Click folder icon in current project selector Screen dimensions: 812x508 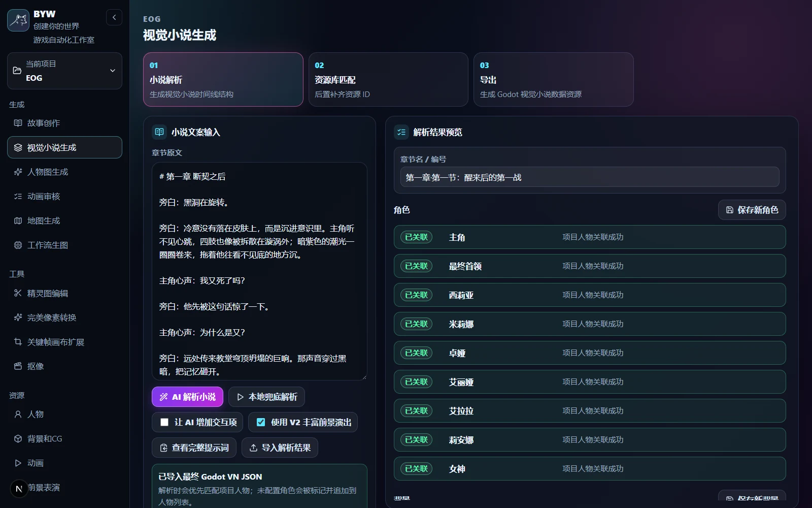click(17, 71)
